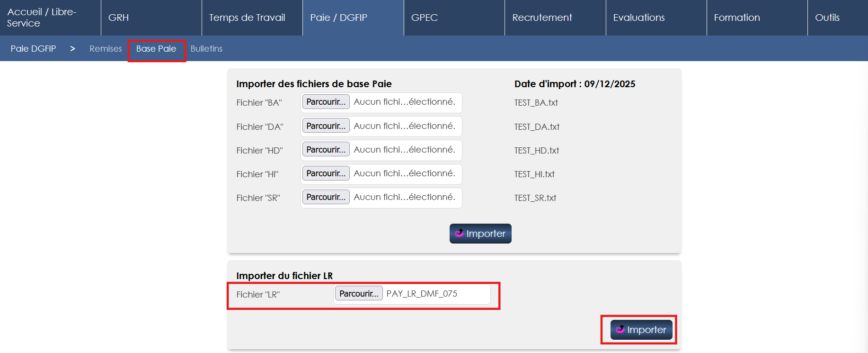Browse for the Fichier "HD" file
Viewport: 868px width, 353px height.
pyautogui.click(x=326, y=150)
